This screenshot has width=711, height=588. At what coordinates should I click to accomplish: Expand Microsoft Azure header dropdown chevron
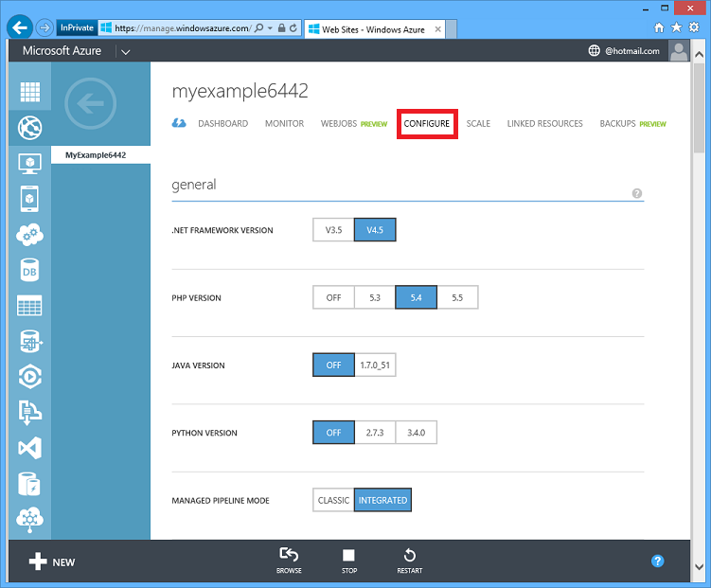click(x=126, y=52)
